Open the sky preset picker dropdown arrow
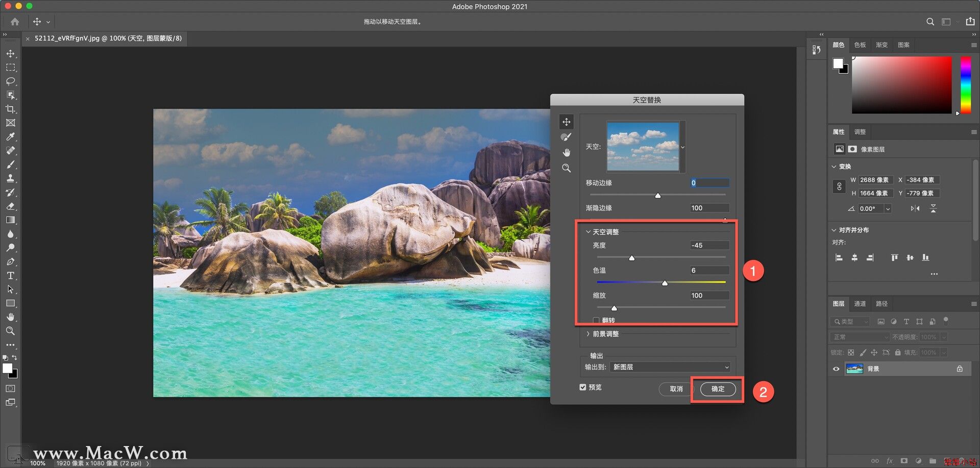Image resolution: width=980 pixels, height=468 pixels. coord(683,147)
